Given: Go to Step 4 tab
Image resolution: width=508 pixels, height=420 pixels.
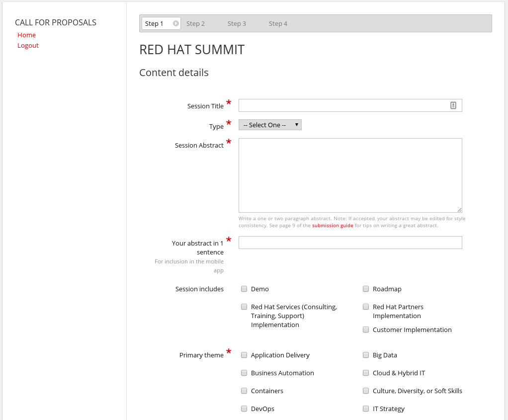Looking at the screenshot, I should coord(278,24).
